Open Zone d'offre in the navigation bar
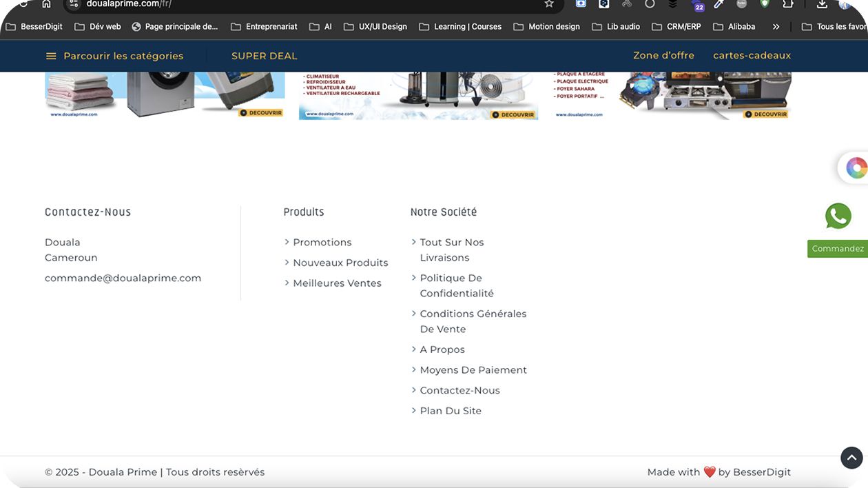This screenshot has height=488, width=868. (663, 55)
